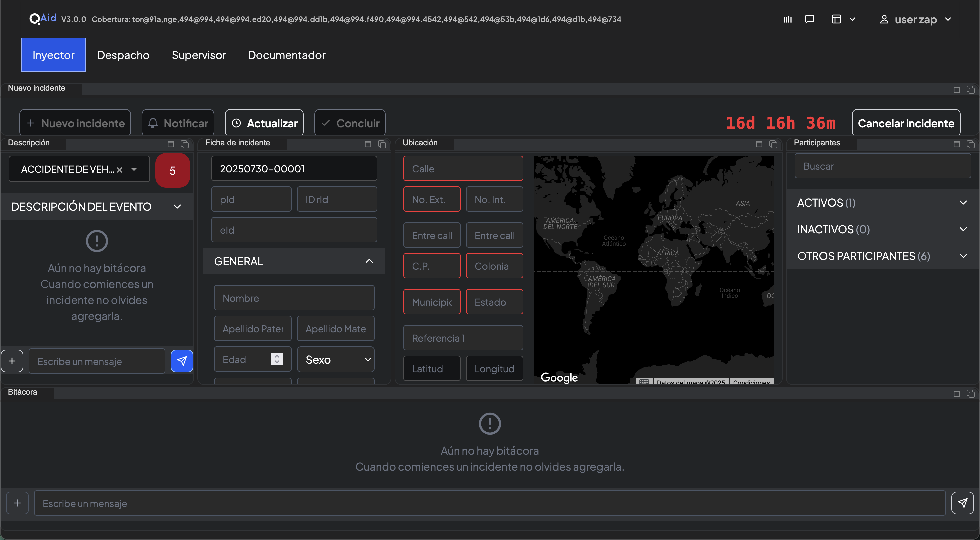Click the QAid logo
Screen dimensions: 980x540
[x=43, y=18]
